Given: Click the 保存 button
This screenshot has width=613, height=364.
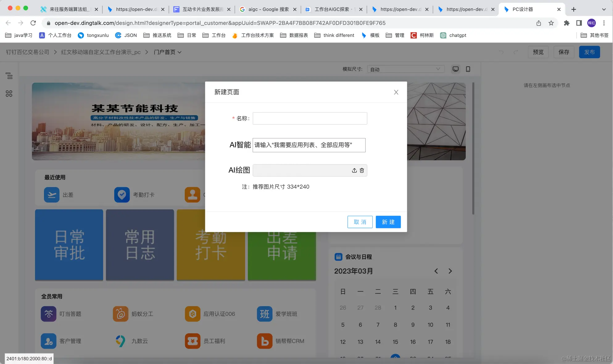Looking at the screenshot, I should (x=564, y=52).
